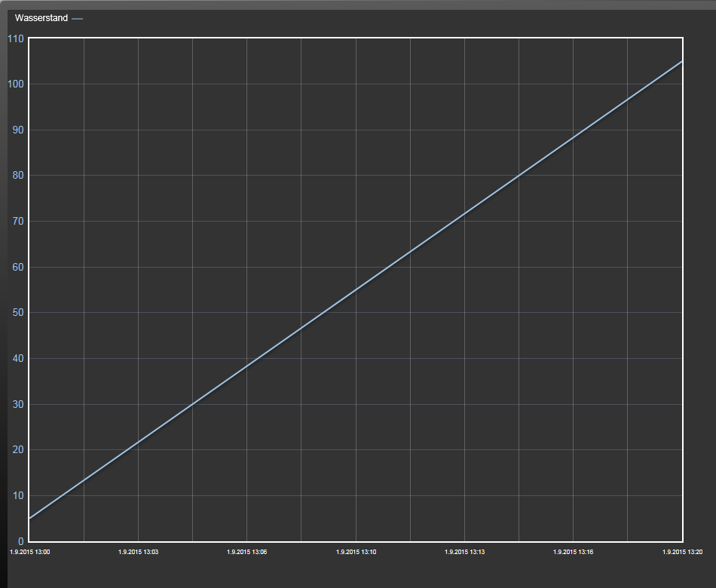
Task: Click the time label 1.9.2015 13:06
Action: click(247, 552)
